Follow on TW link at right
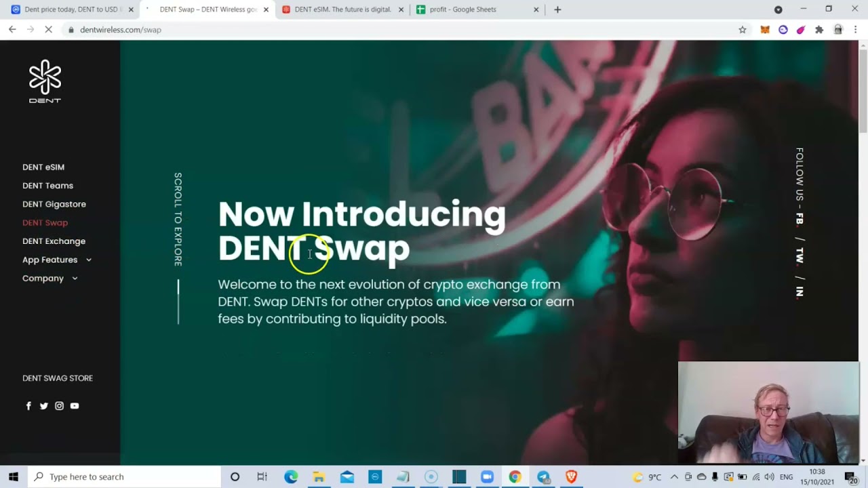 (x=800, y=256)
